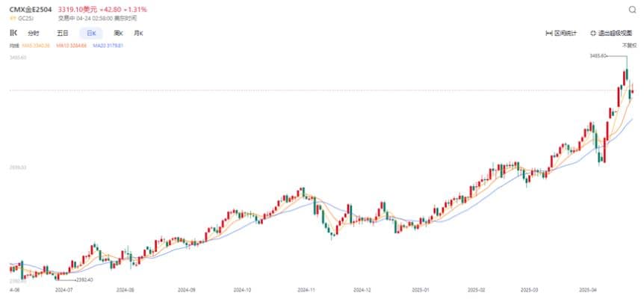The image size is (644, 305).
Task: Click the 2392.40 low price marker
Action: 83,280
